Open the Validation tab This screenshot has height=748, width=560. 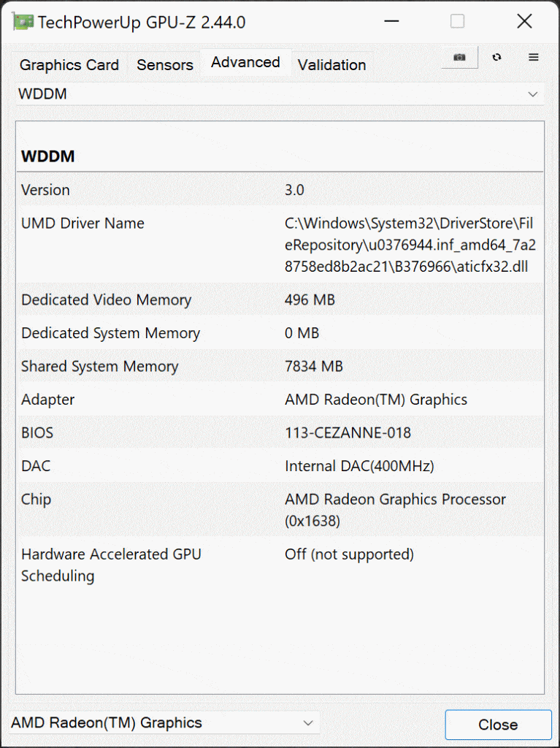[x=332, y=65]
